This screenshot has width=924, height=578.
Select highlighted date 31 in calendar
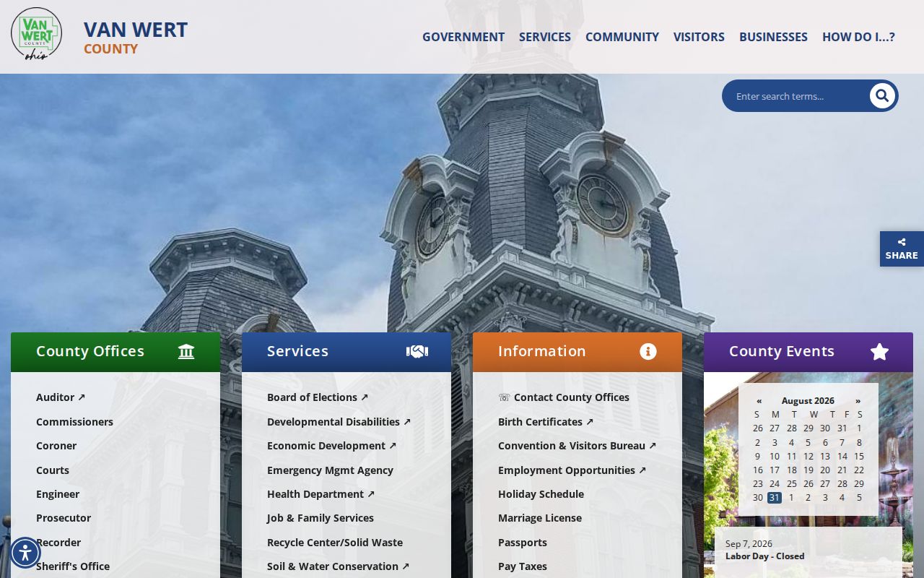point(775,498)
